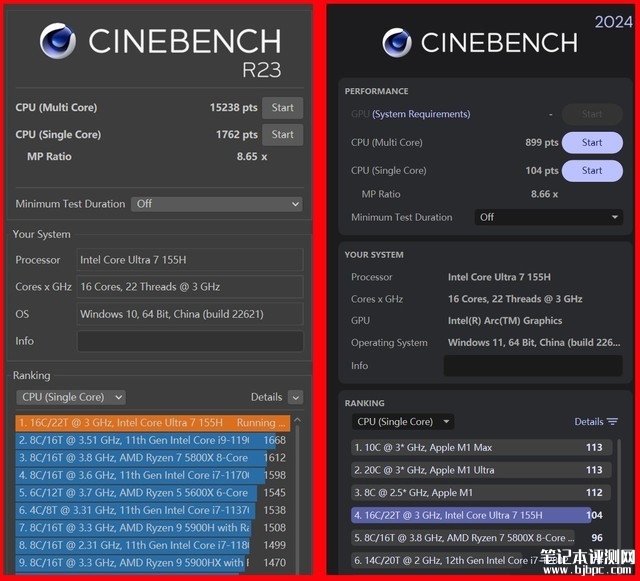Select R23 ranking row Intel Core Ultra 7 155H Running
The height and width of the screenshot is (581, 640).
tap(153, 423)
